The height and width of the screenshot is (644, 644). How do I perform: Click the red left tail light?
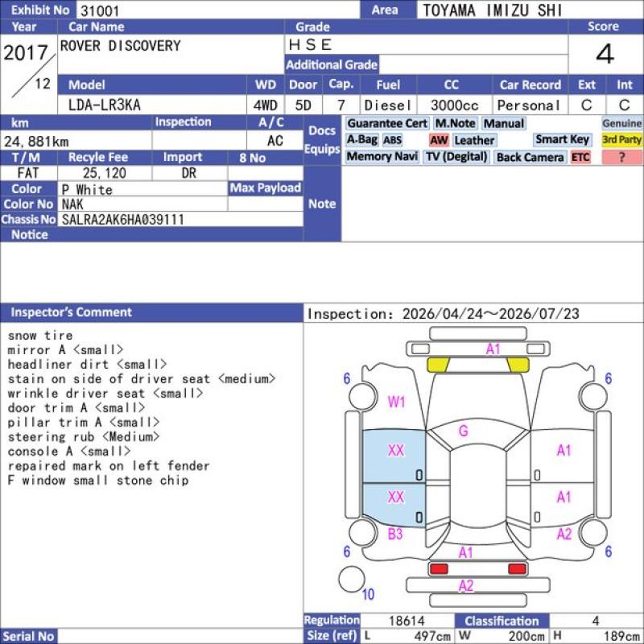[x=438, y=569]
